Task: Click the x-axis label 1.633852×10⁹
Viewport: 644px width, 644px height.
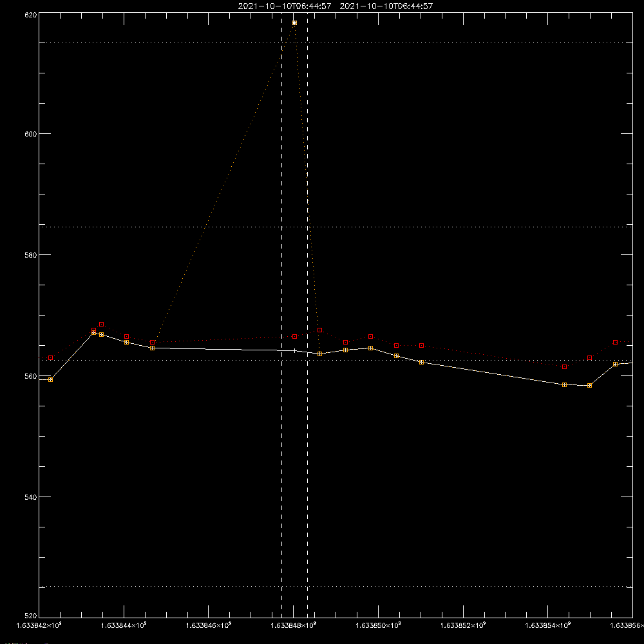Action: click(463, 625)
